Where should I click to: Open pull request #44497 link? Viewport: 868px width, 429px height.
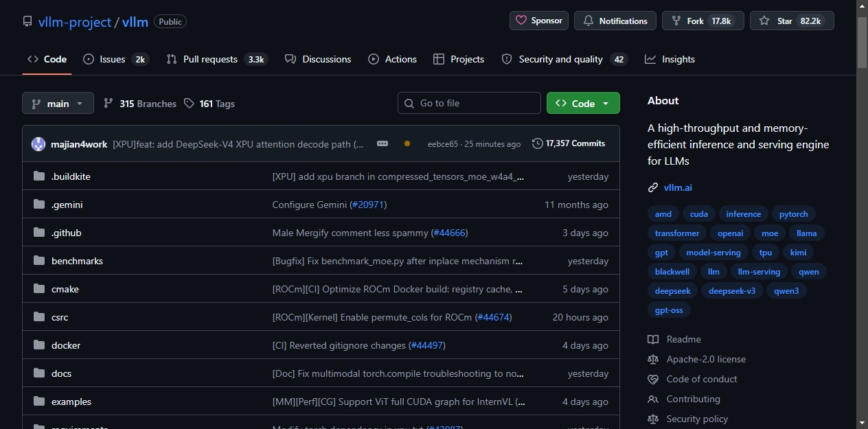tap(427, 345)
